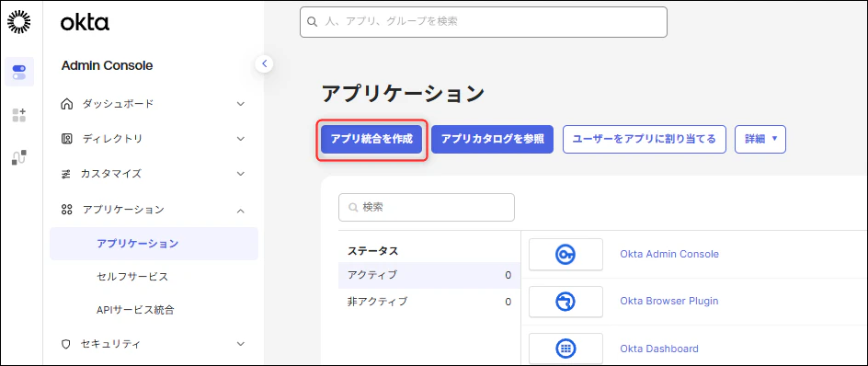Expand the セキュリティ menu chevron
Viewport: 868px width, 366px height.
pyautogui.click(x=241, y=344)
